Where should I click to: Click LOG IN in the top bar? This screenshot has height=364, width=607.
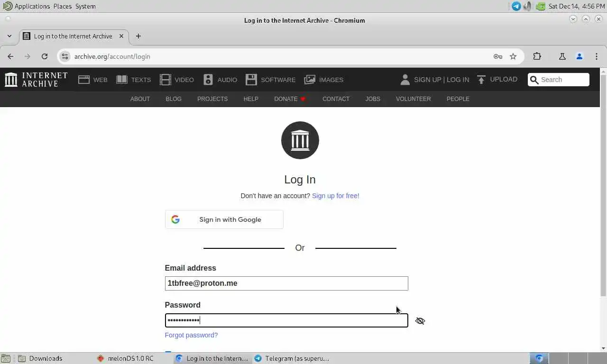pos(458,80)
